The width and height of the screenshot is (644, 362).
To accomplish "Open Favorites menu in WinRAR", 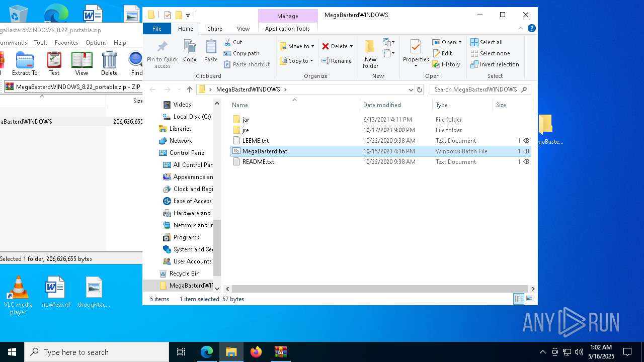I will tap(66, 43).
